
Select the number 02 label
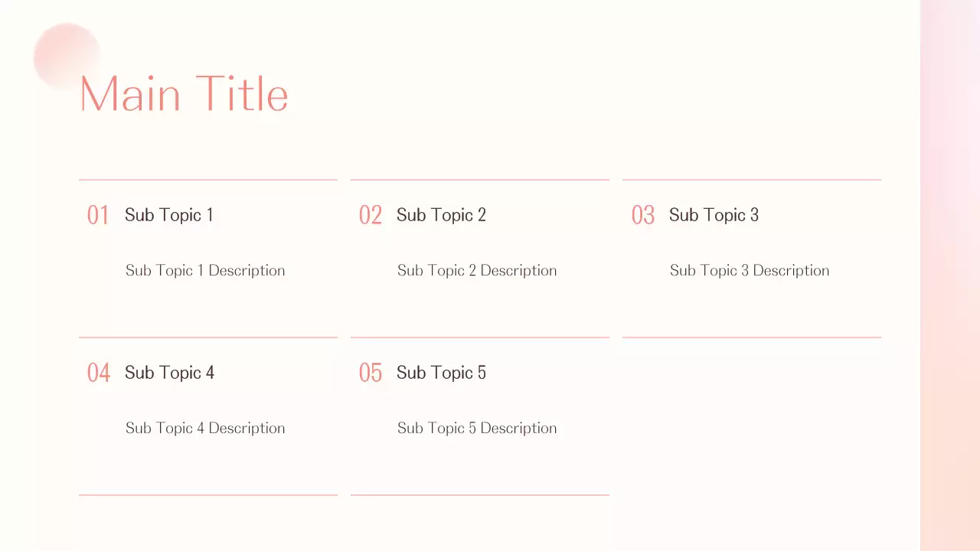[370, 216]
